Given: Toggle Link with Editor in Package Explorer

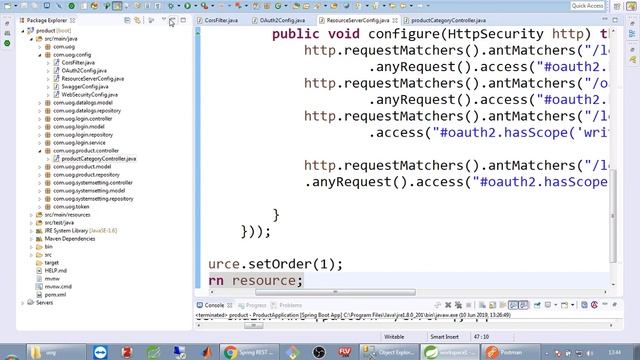Looking at the screenshot, I should 138,20.
